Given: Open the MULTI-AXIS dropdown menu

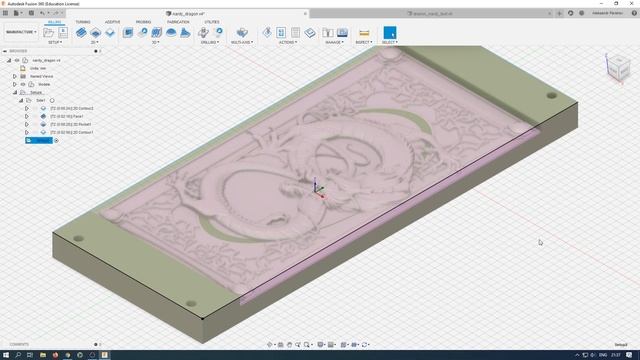Looking at the screenshot, I should [x=242, y=42].
